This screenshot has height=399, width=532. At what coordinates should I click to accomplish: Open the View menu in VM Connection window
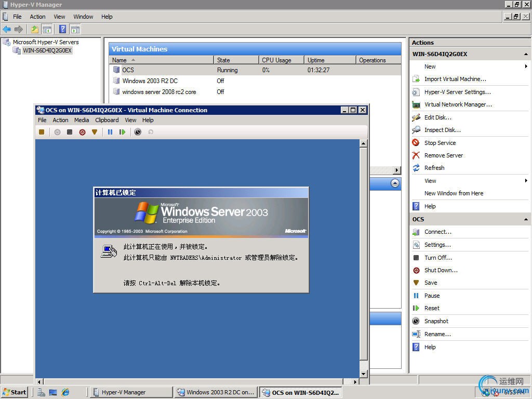(130, 120)
